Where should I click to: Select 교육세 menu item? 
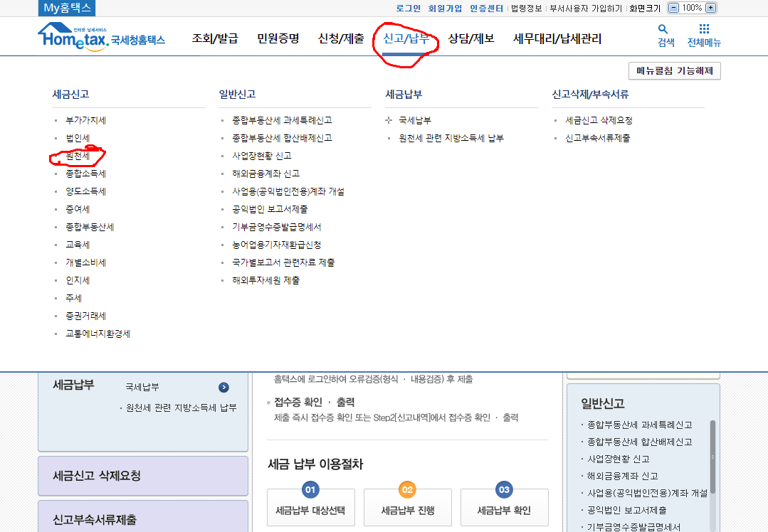[78, 245]
